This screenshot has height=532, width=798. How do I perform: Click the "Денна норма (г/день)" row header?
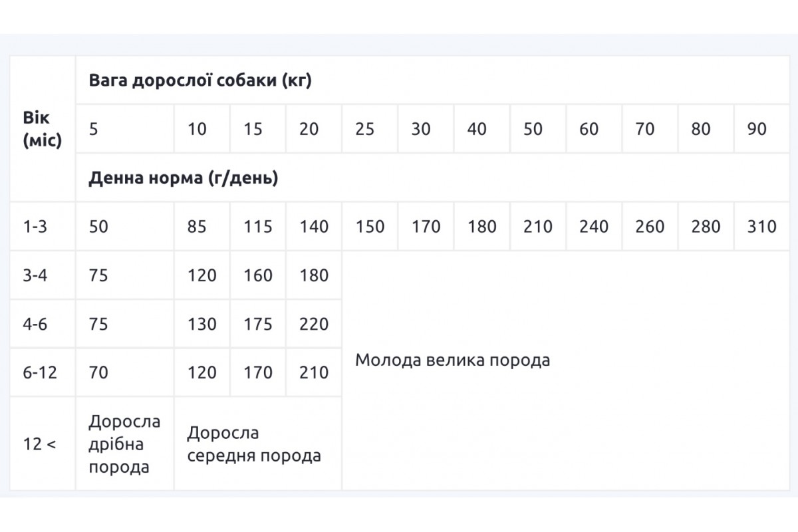[x=184, y=178]
